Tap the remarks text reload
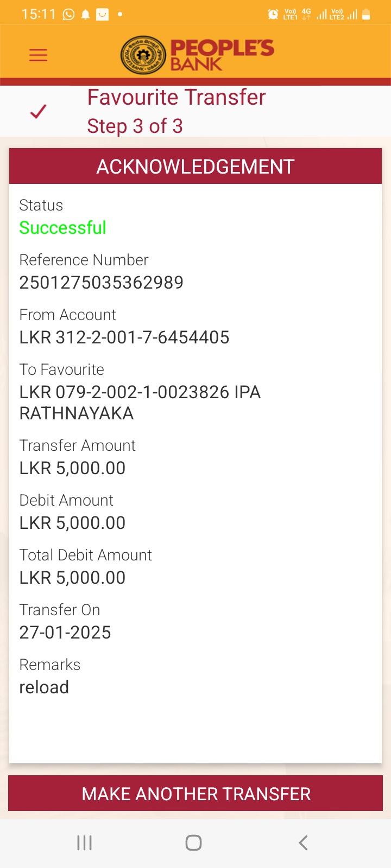 [44, 687]
